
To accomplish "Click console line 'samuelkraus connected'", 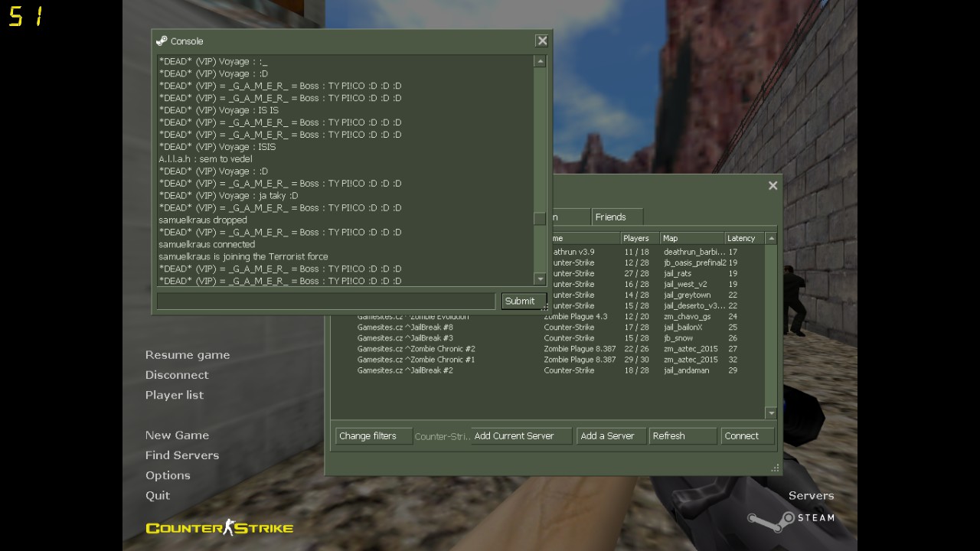I will [x=207, y=244].
